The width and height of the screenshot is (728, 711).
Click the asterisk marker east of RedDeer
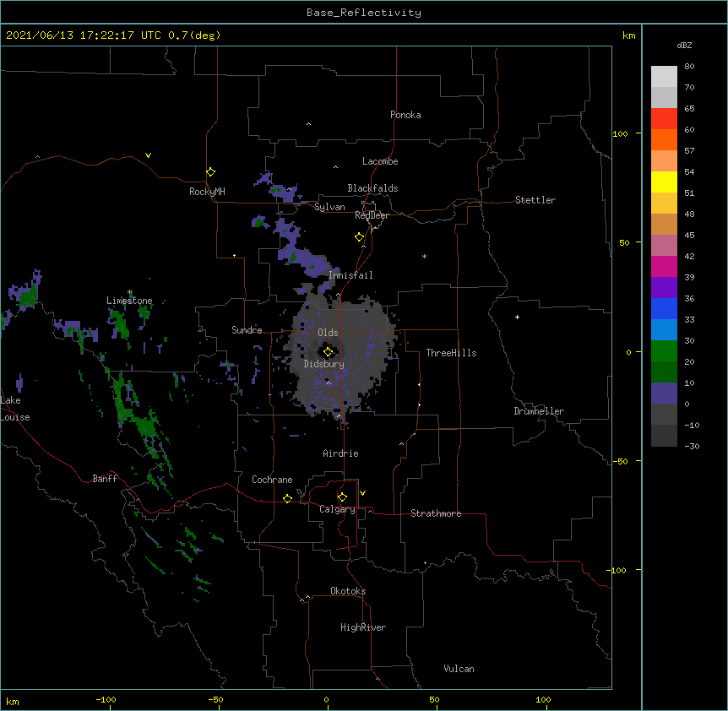tap(424, 257)
